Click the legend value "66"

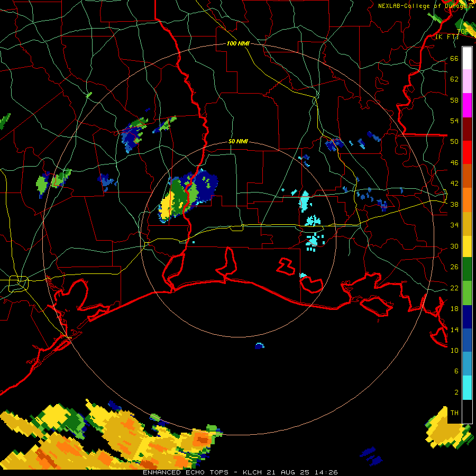[x=454, y=59]
